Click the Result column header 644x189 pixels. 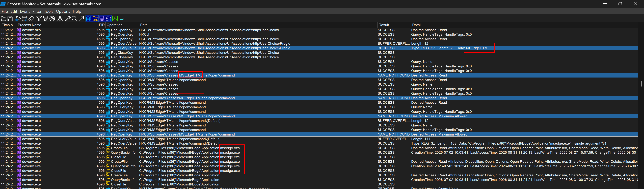click(394, 25)
